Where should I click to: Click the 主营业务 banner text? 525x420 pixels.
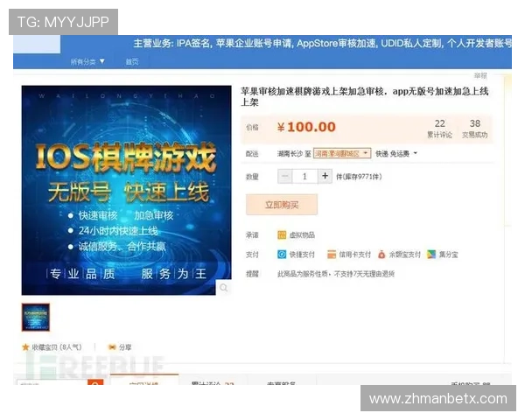click(322, 44)
